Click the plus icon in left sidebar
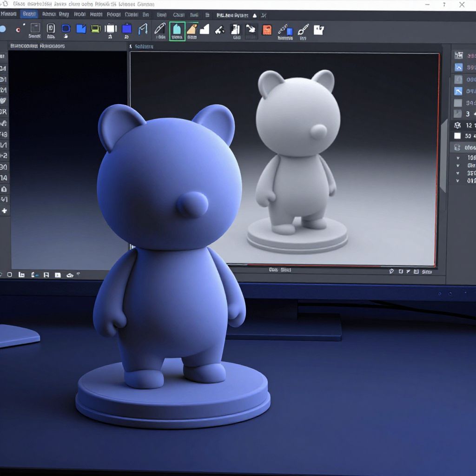476x476 pixels. (4, 211)
